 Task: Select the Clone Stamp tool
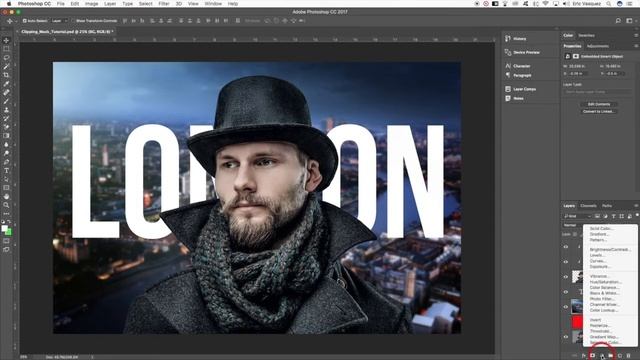pos(6,110)
